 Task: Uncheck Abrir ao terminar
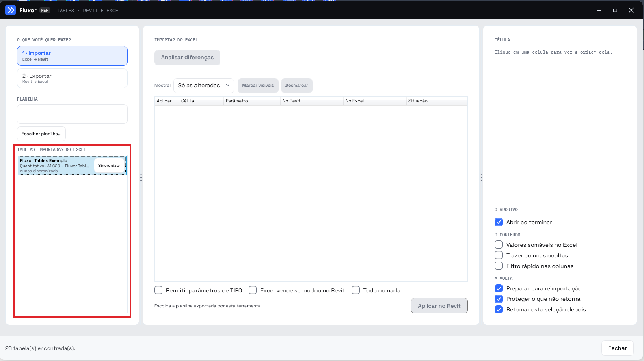pyautogui.click(x=499, y=222)
